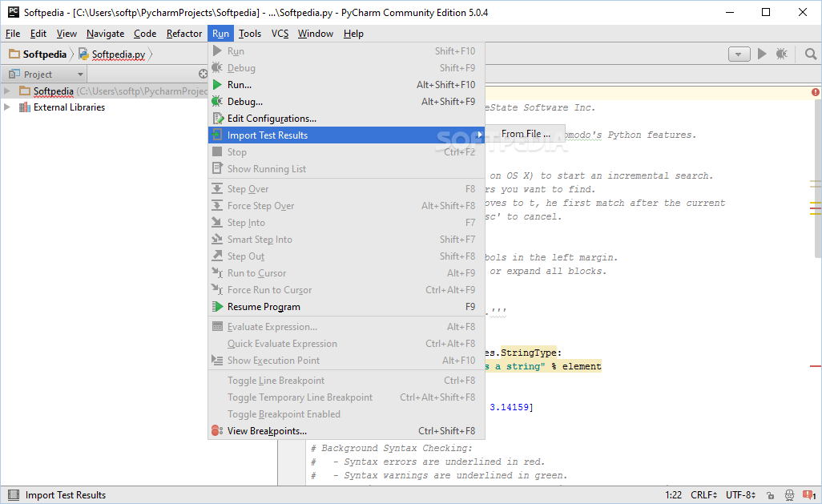Image resolution: width=822 pixels, height=504 pixels.
Task: Click Show Execution Point entry
Action: tap(346, 360)
